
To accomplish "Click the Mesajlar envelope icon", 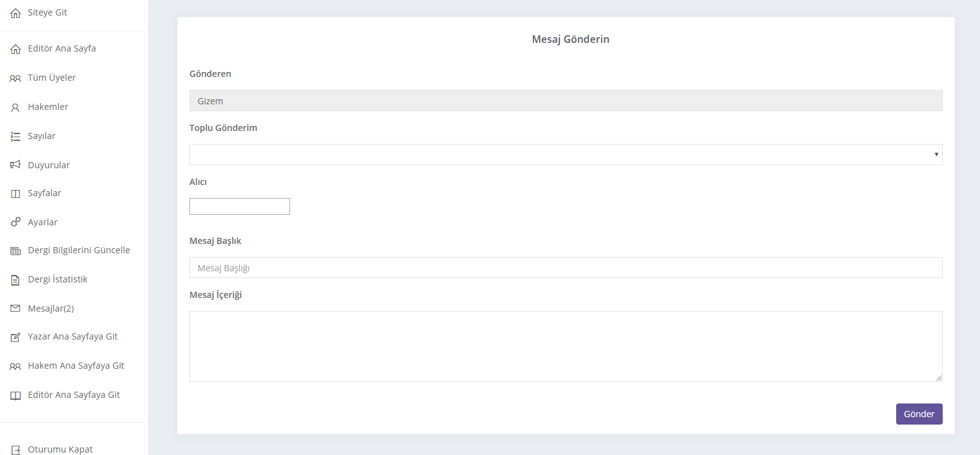I will [x=16, y=309].
